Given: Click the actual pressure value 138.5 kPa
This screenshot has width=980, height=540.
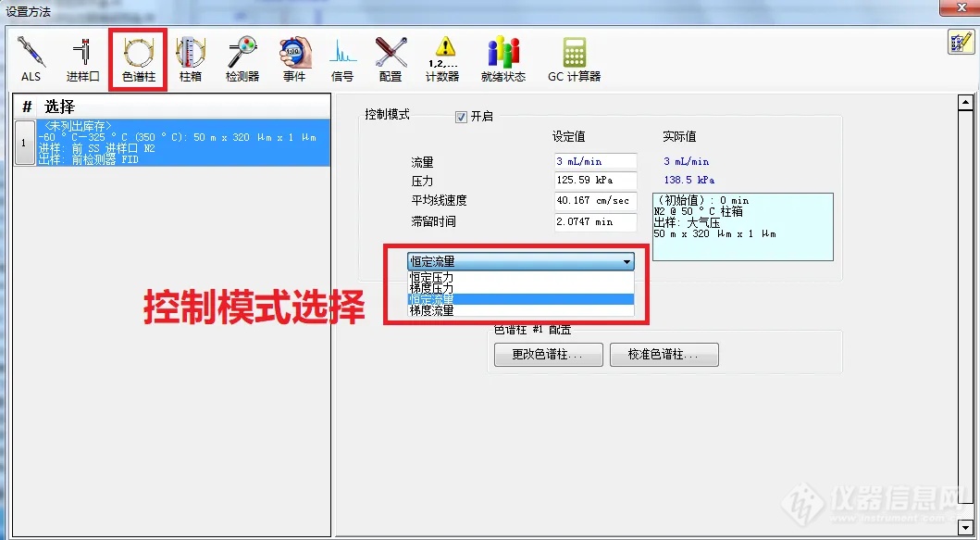Looking at the screenshot, I should 688,181.
